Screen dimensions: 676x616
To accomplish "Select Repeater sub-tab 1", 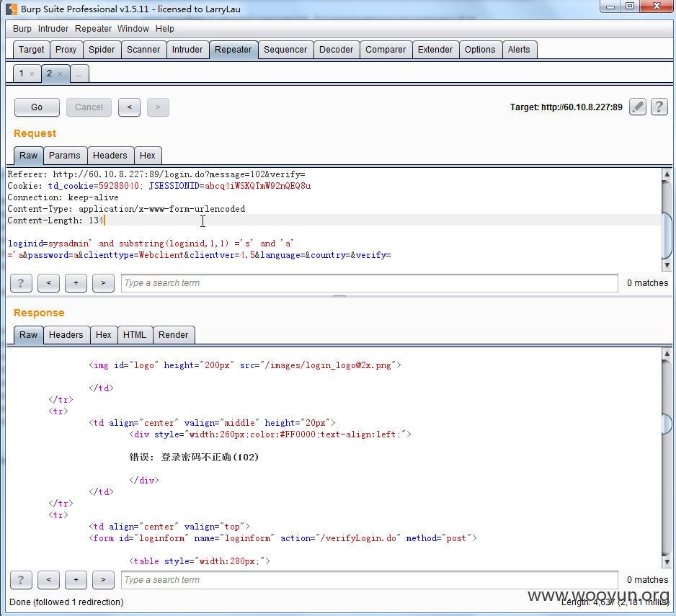I will coord(22,73).
